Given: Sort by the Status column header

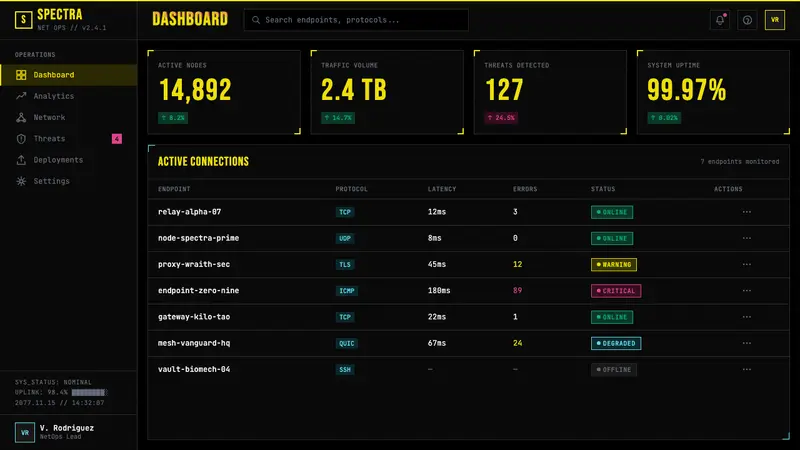Looking at the screenshot, I should coord(603,189).
